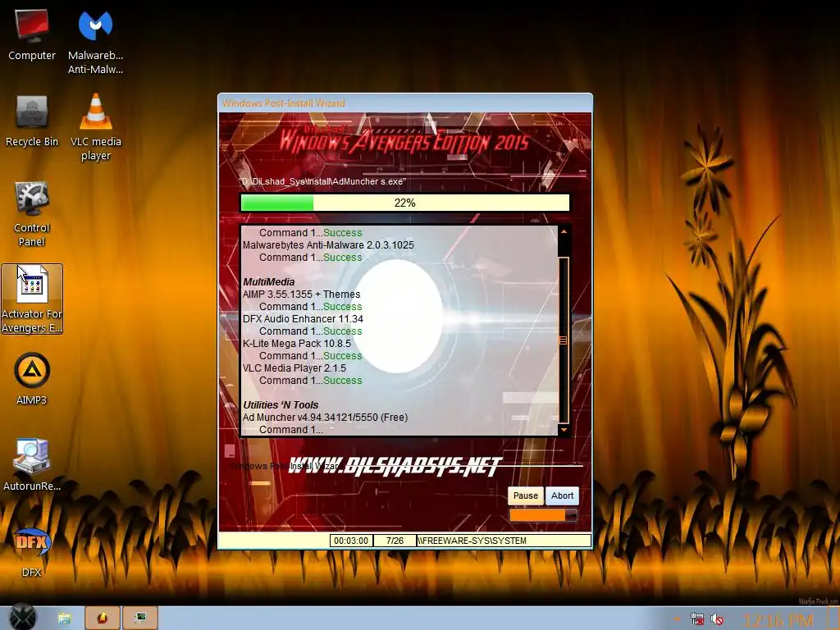This screenshot has height=630, width=840.
Task: Launch VLC media player shortcut
Action: [x=95, y=127]
